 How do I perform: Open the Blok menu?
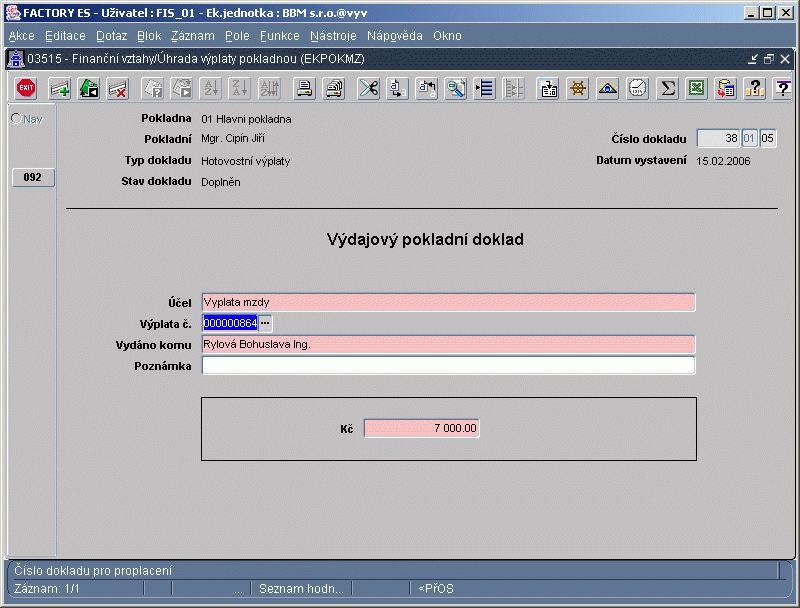coord(149,36)
